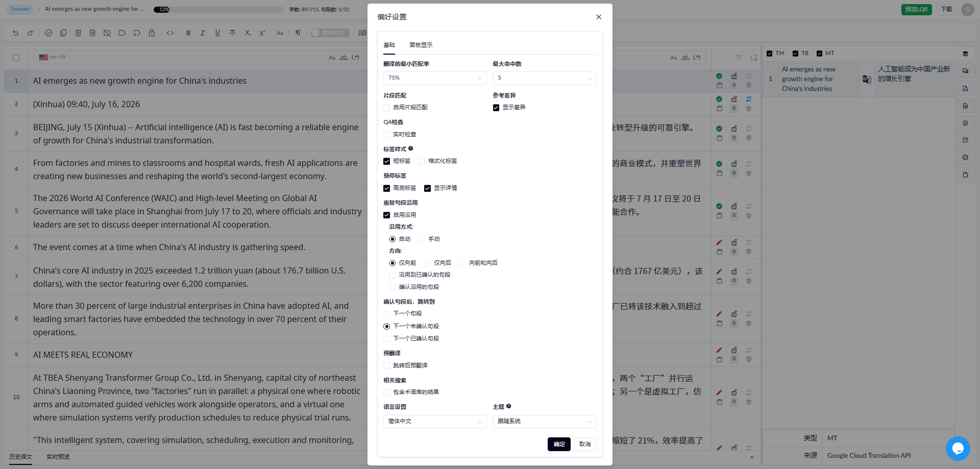Image resolution: width=980 pixels, height=469 pixels.
Task: Click the undo icon in toolbar
Action: [15, 33]
